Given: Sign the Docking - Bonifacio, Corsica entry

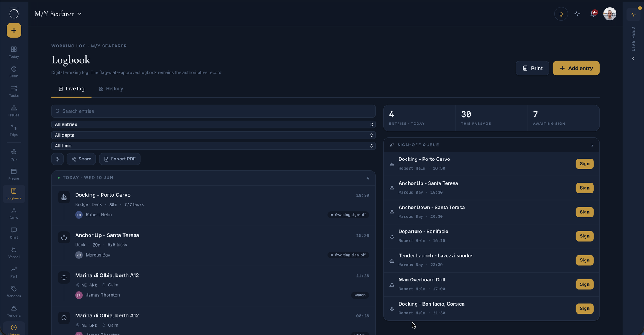Looking at the screenshot, I should click(x=585, y=309).
